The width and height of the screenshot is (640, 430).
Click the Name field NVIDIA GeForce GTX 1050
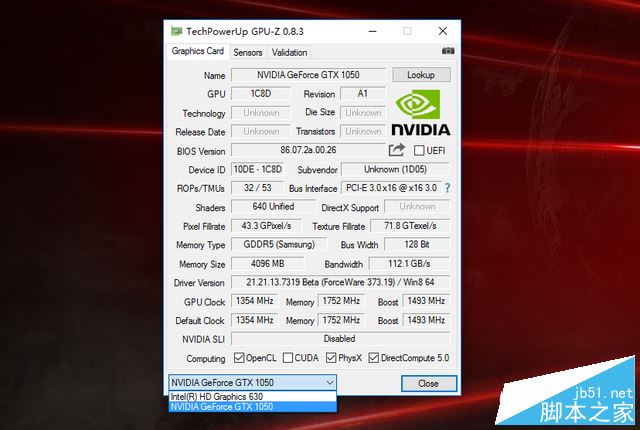308,75
